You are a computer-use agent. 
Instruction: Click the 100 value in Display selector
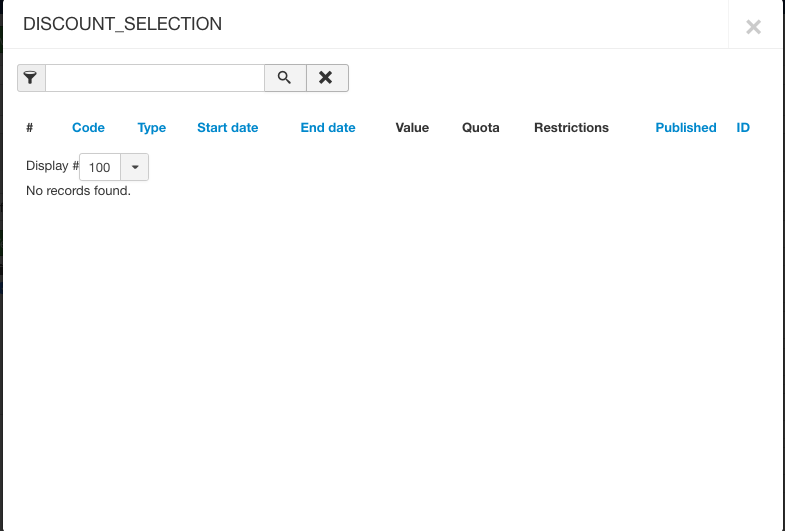point(100,167)
